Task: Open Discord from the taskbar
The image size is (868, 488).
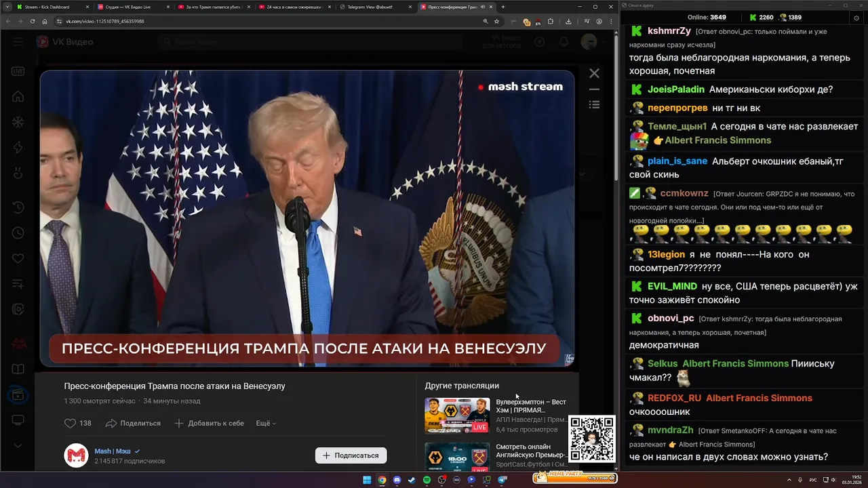Action: click(x=397, y=480)
